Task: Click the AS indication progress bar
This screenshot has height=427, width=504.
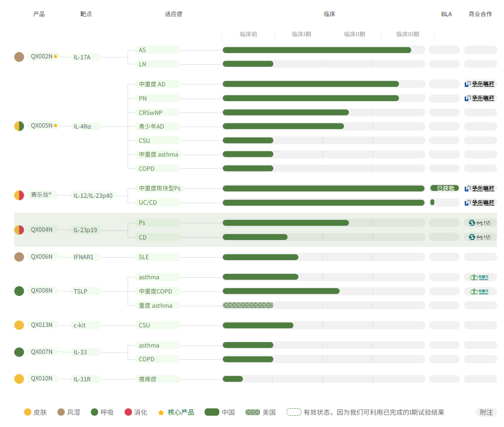Action: tap(317, 50)
